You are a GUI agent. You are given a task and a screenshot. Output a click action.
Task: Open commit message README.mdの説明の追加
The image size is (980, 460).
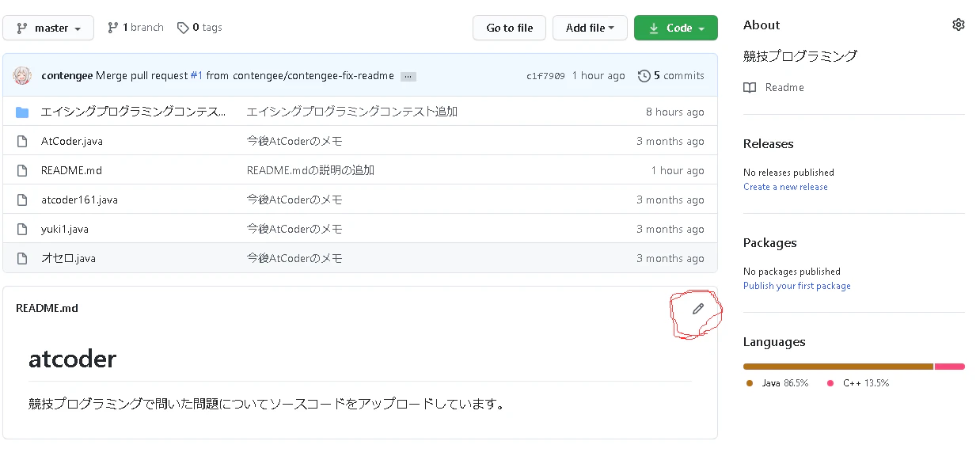[x=310, y=170]
